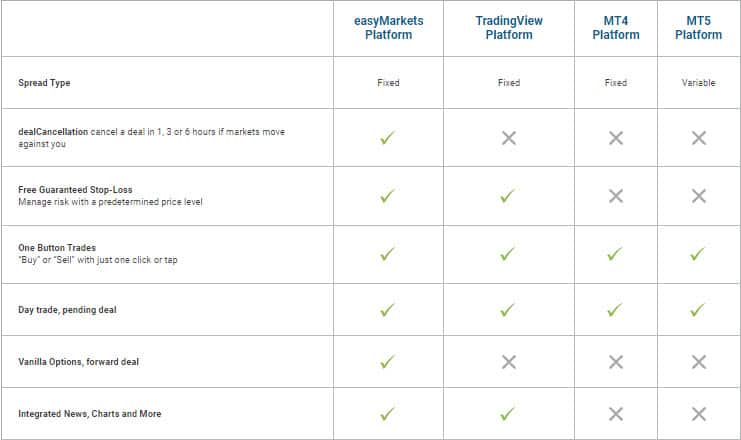The height and width of the screenshot is (440, 741).
Task: Click MT4 Day trade checkmark
Action: coord(615,310)
